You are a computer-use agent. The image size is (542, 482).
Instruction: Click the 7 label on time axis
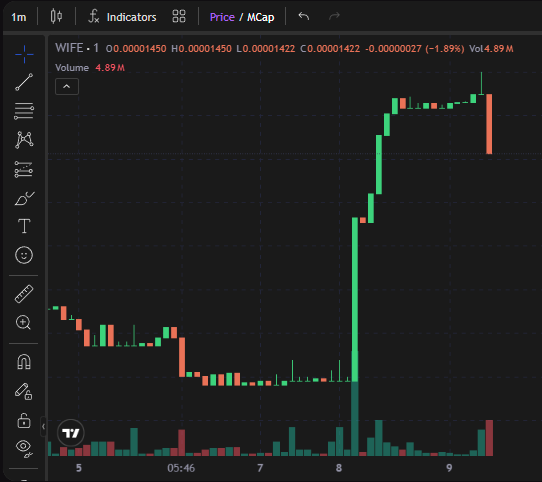click(260, 468)
